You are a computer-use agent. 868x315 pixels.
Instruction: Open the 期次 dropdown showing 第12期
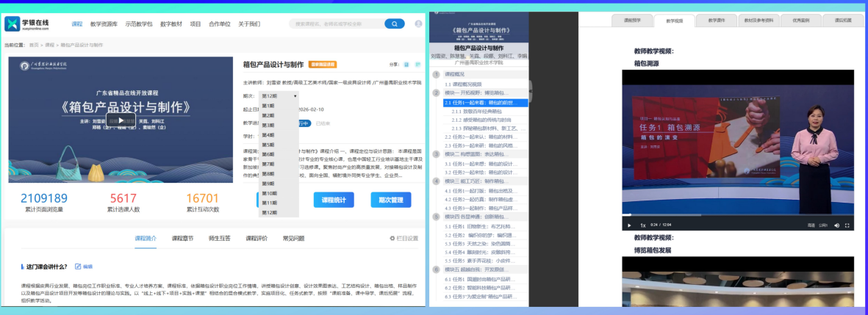click(x=279, y=95)
